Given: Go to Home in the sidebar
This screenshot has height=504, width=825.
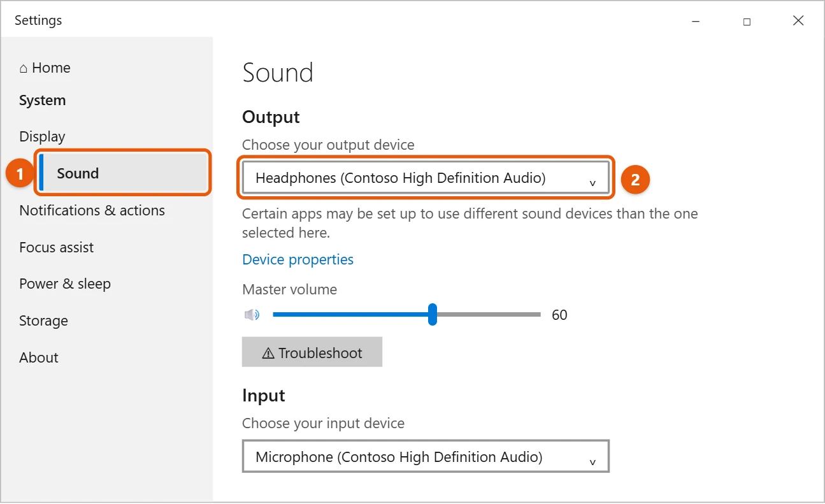Looking at the screenshot, I should (45, 68).
